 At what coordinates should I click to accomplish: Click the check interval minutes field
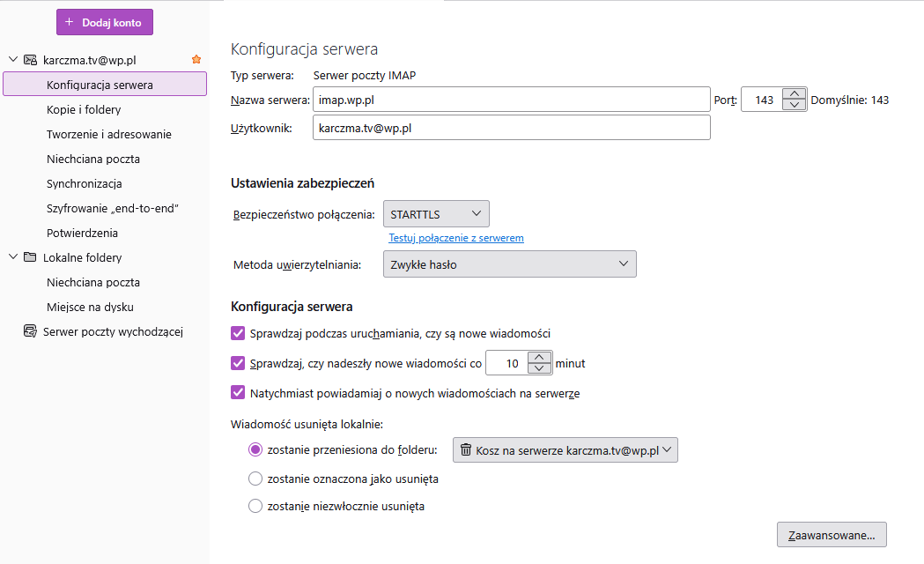[x=507, y=363]
